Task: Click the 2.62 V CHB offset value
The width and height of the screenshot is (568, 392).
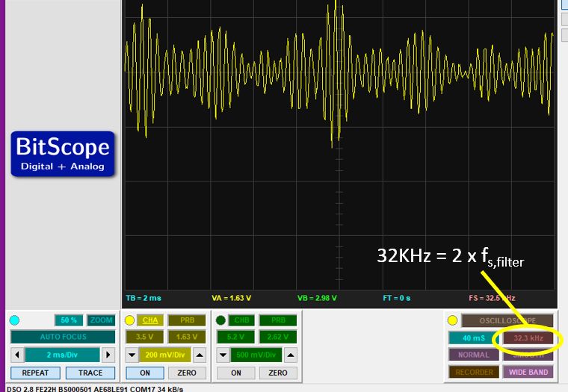Action: (x=278, y=337)
